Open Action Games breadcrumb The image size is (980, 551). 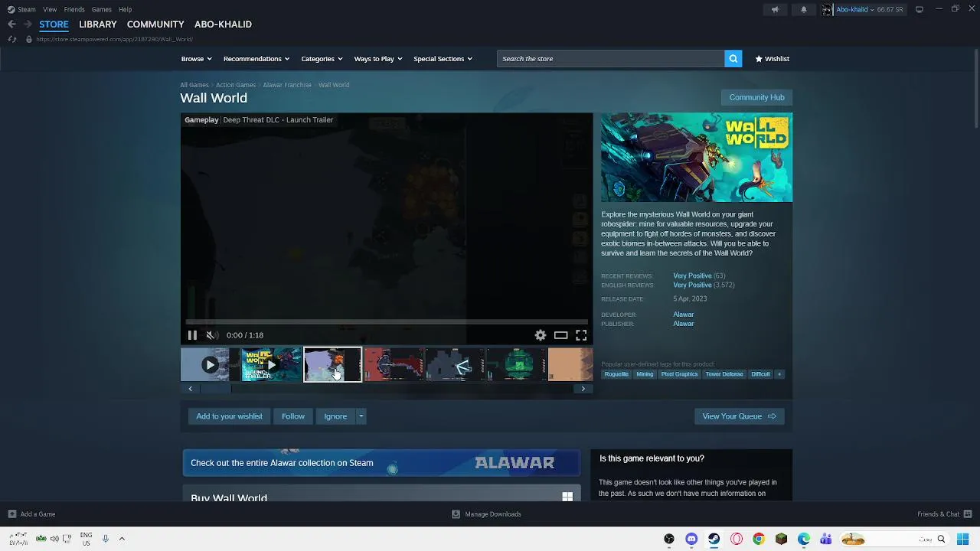click(236, 85)
